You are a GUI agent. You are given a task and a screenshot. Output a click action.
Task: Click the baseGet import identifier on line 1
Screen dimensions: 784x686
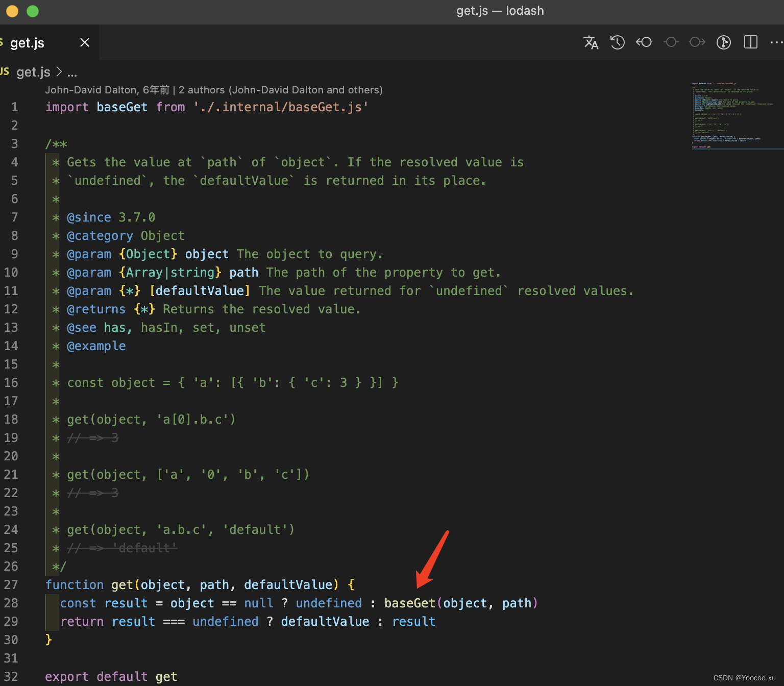click(122, 107)
